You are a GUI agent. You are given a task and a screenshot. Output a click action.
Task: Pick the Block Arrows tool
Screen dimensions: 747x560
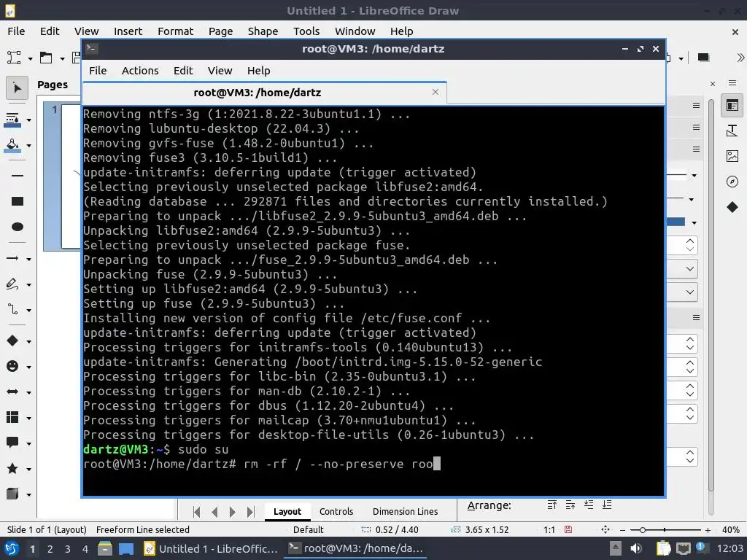coord(13,392)
